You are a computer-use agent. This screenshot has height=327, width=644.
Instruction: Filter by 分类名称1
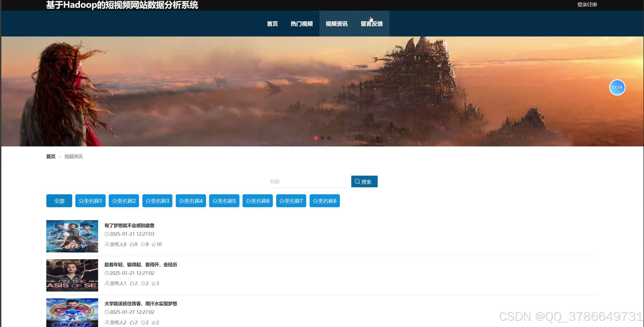click(x=90, y=201)
